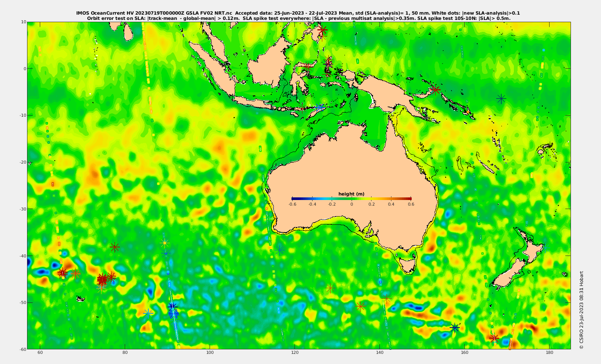Click x-axis longitude label '180'
Image resolution: width=601 pixels, height=364 pixels.
[x=549, y=353]
